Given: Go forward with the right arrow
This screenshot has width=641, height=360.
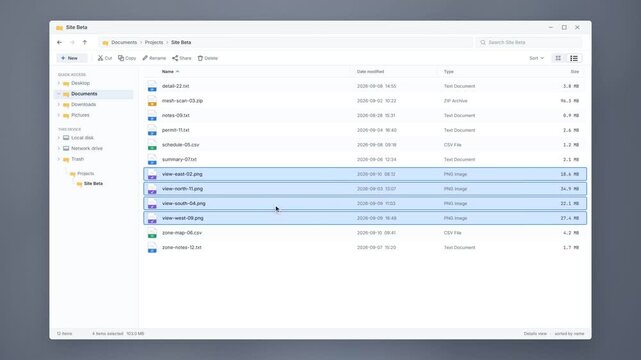Looking at the screenshot, I should point(72,42).
